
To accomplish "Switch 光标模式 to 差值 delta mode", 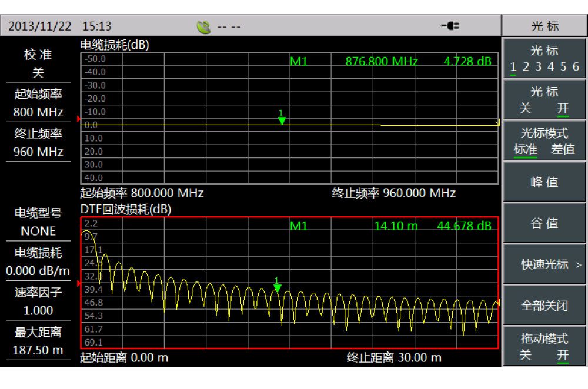I will click(563, 149).
